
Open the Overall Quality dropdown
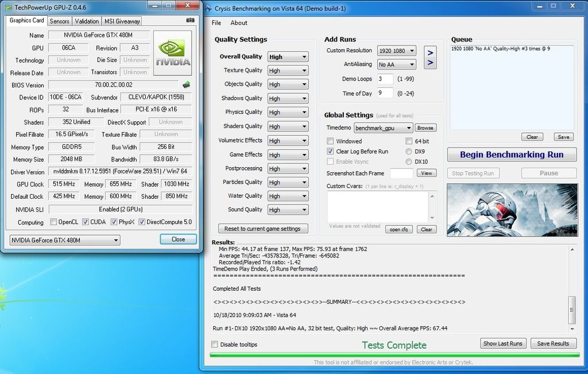tap(288, 57)
